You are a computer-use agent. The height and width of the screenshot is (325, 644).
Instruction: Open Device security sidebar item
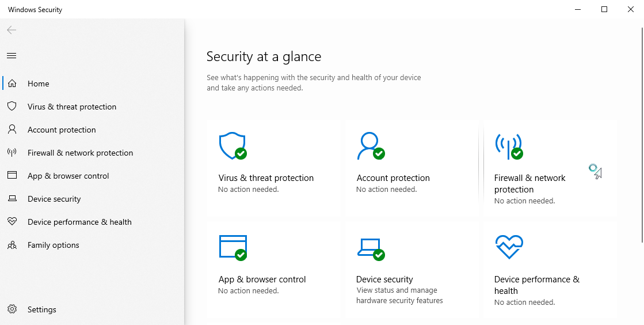(x=92, y=199)
